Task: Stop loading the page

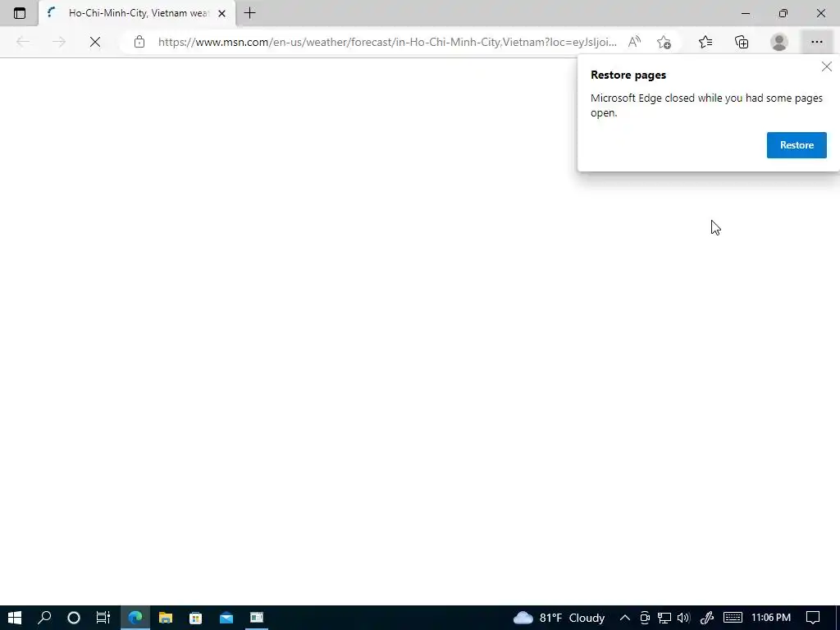Action: (95, 42)
